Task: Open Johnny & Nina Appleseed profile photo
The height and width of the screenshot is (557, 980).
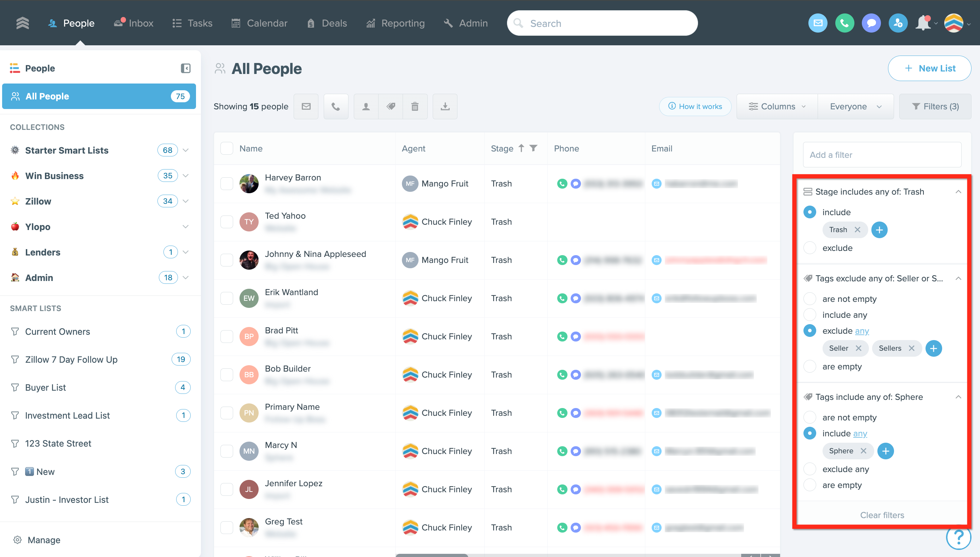Action: pos(249,260)
